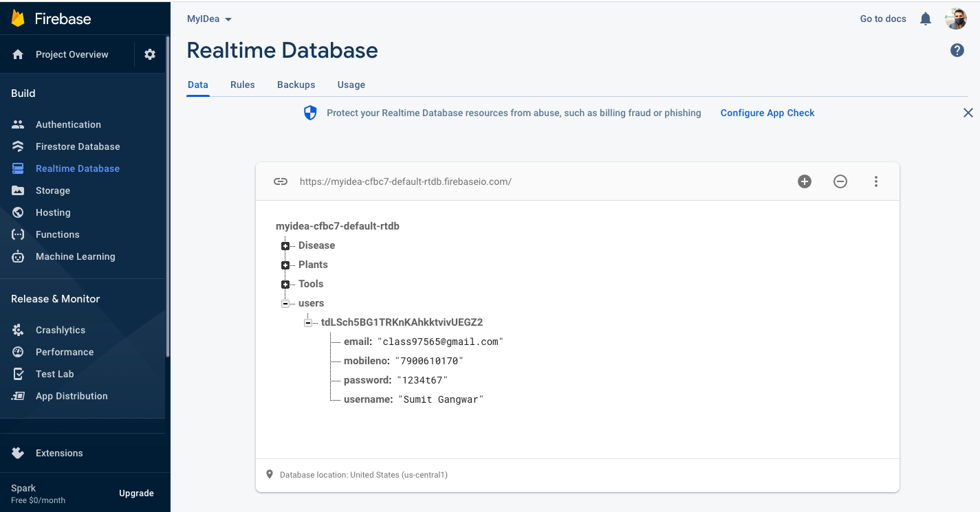Image resolution: width=980 pixels, height=512 pixels.
Task: Open the help question mark icon
Action: [957, 50]
